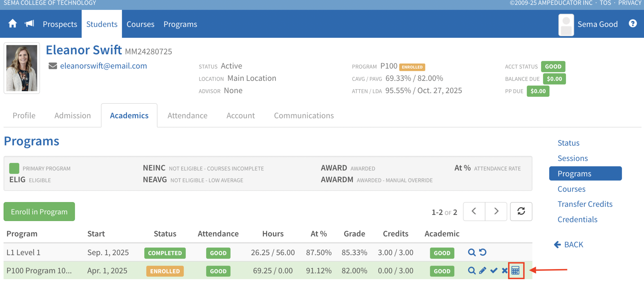This screenshot has height=284, width=644.
Task: Click the home icon in navigation bar
Action: [x=12, y=24]
